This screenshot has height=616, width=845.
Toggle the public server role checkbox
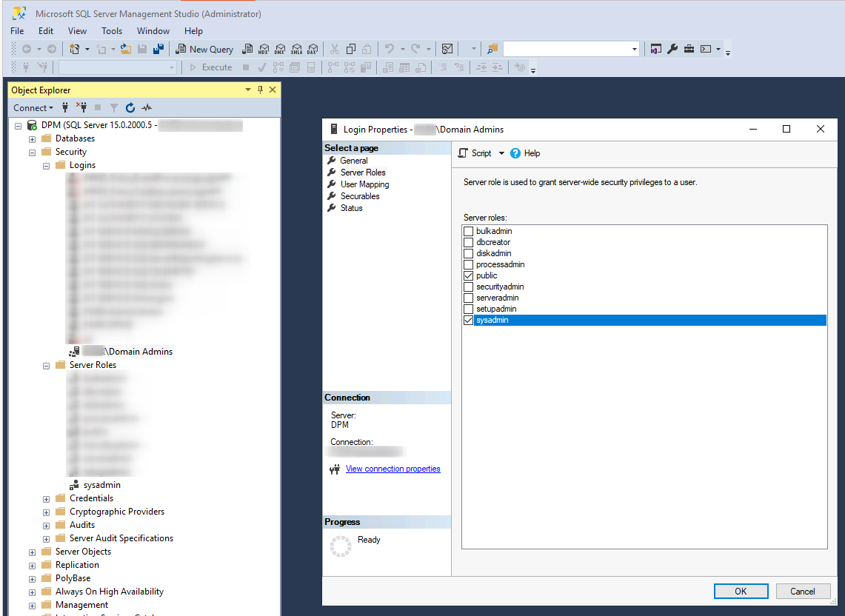(x=468, y=275)
